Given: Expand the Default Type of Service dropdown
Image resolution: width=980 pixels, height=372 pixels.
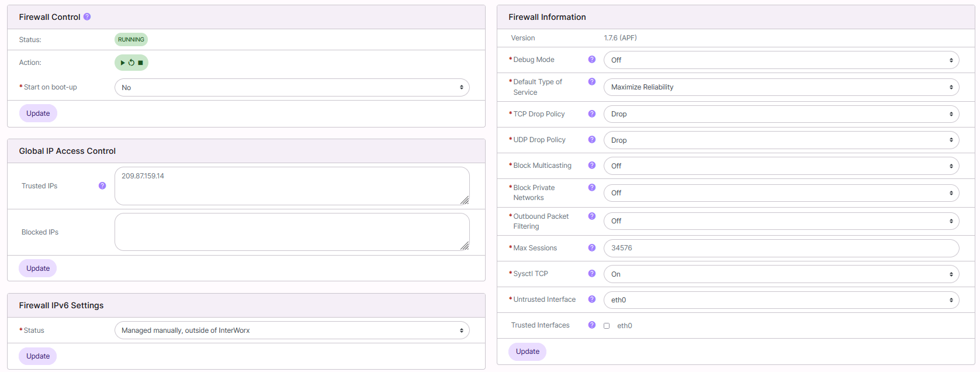Looking at the screenshot, I should 781,87.
